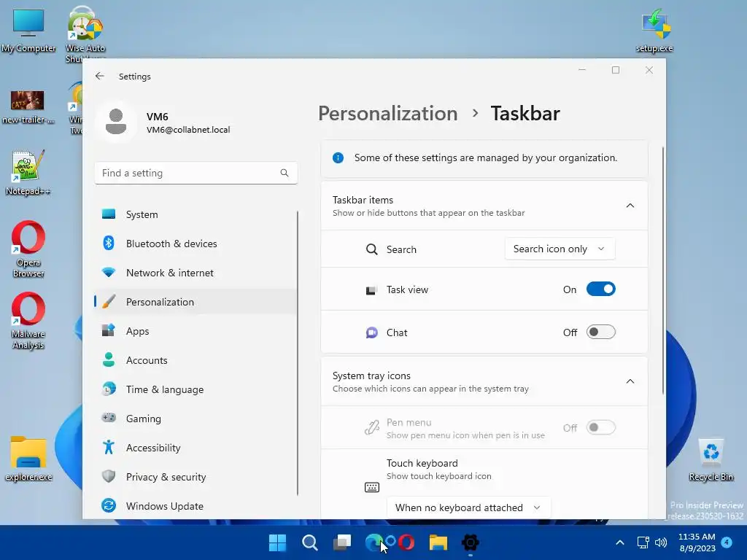Screen dimensions: 747x560
Task: Open Apps settings category
Action: [x=196, y=330]
